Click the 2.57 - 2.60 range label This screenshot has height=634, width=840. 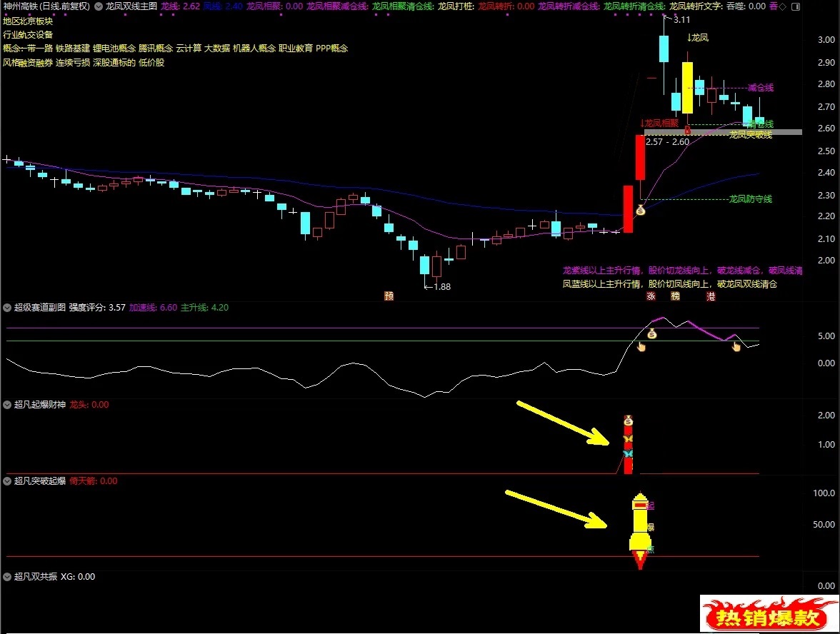[667, 142]
